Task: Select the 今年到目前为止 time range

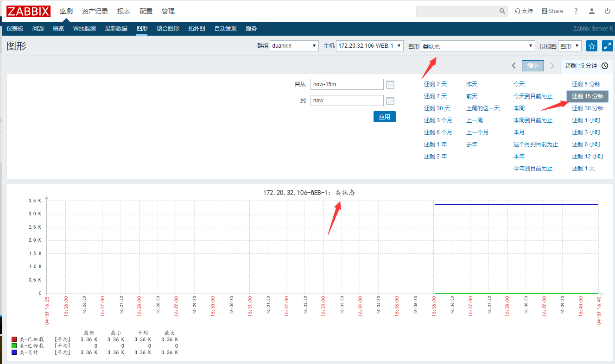Action: point(533,169)
